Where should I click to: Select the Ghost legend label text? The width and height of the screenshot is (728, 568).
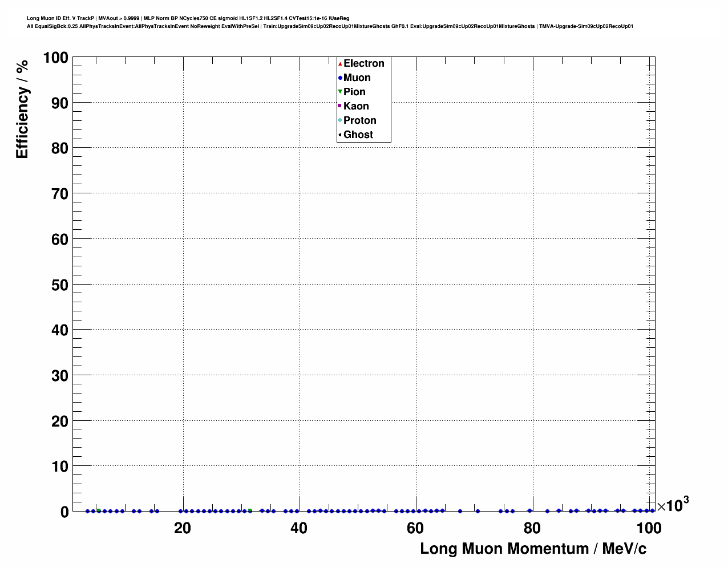coord(358,135)
